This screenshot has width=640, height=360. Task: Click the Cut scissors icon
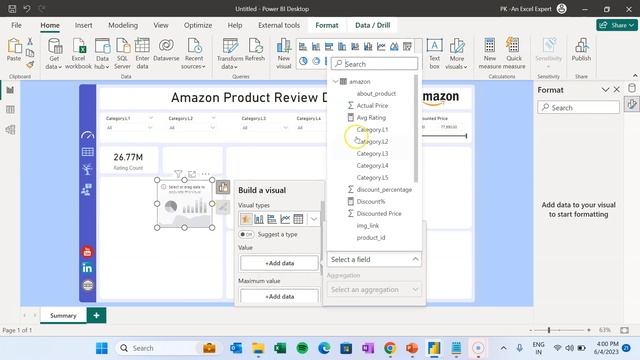click(30, 41)
